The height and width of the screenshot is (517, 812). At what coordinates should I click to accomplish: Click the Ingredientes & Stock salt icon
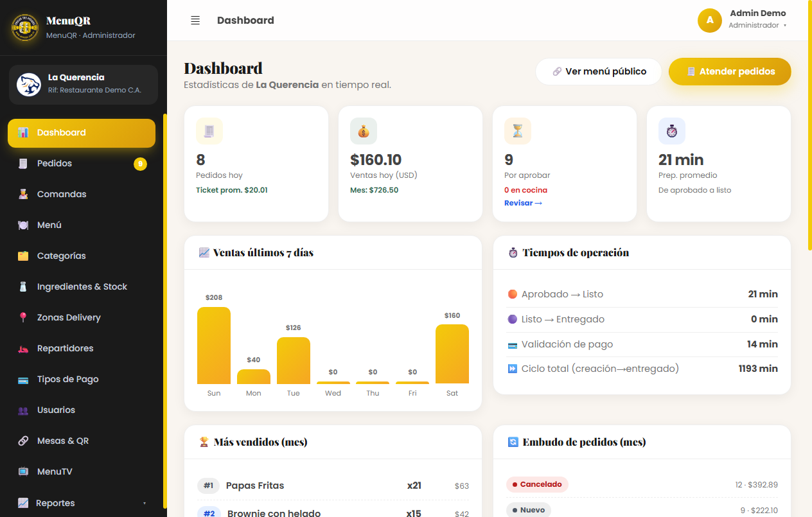23,286
